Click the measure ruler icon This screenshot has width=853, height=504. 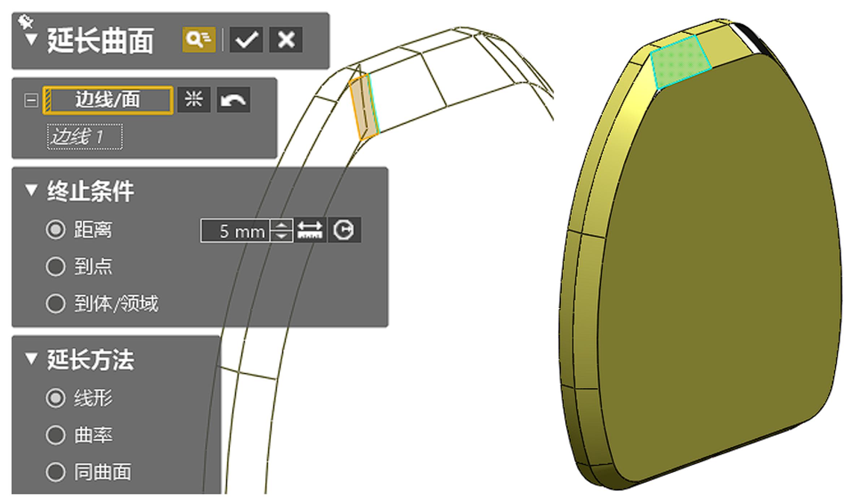[x=310, y=230]
